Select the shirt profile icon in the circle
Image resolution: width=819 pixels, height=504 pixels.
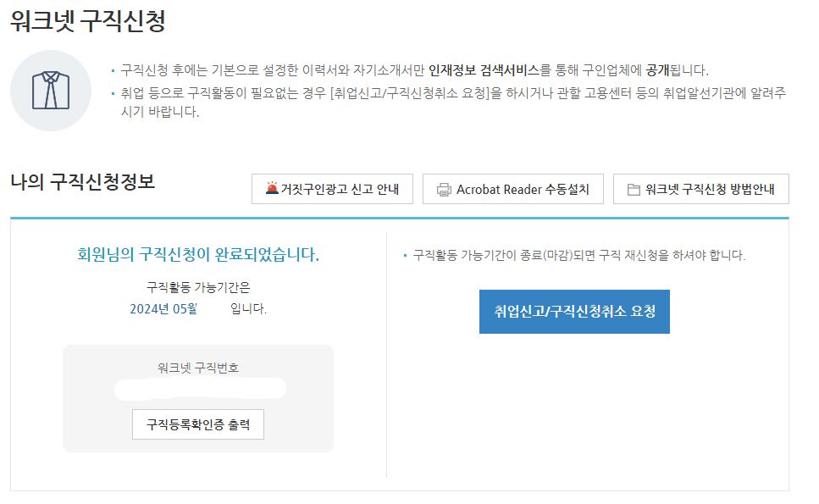pyautogui.click(x=53, y=88)
